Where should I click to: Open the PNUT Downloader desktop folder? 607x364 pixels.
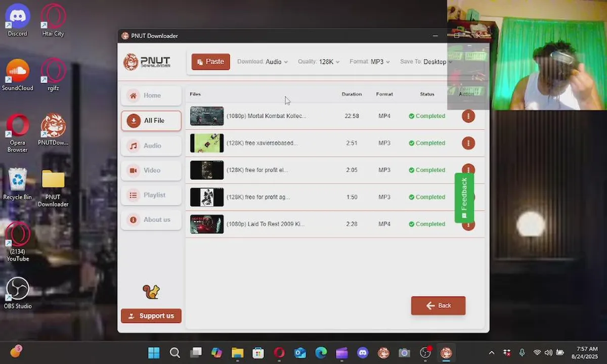point(53,188)
